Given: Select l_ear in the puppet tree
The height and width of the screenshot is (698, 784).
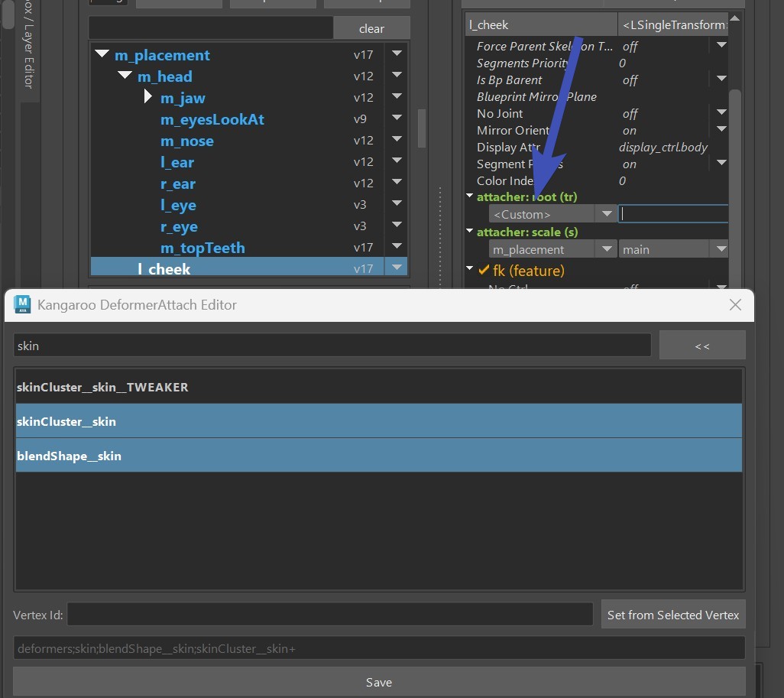Looking at the screenshot, I should point(177,162).
